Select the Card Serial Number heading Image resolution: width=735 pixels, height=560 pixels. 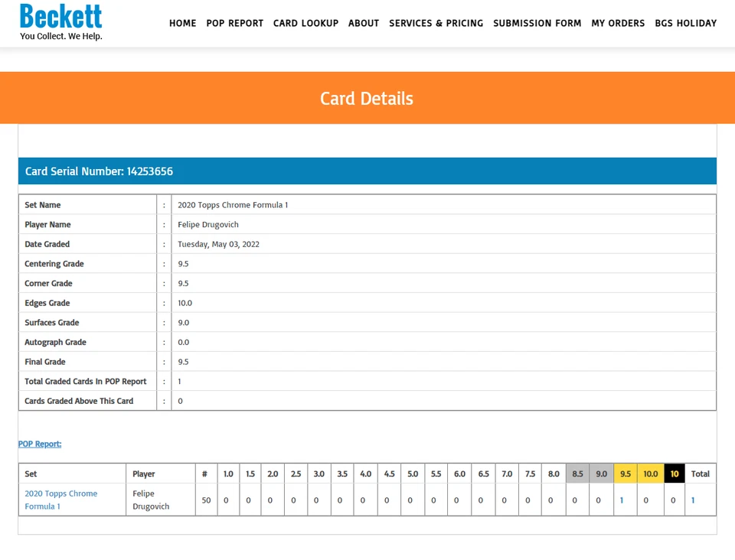pyautogui.click(x=99, y=171)
